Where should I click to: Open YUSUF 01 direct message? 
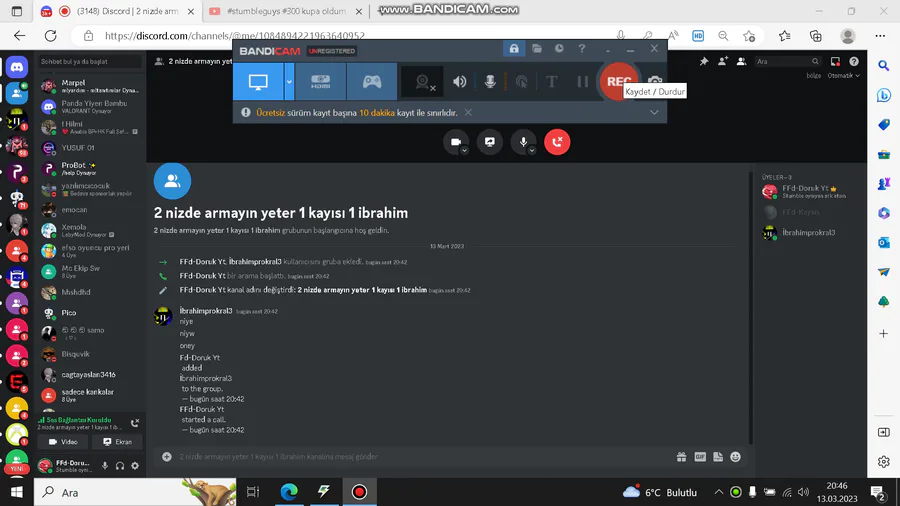point(91,148)
